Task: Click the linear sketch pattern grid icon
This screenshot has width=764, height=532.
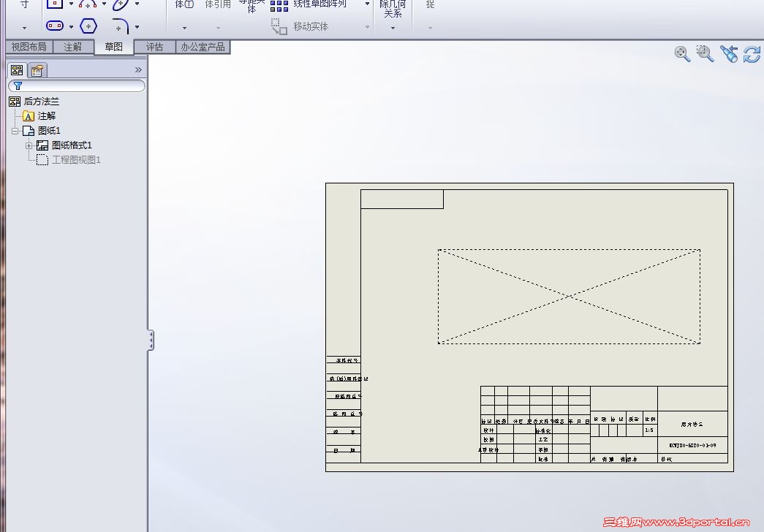Action: pyautogui.click(x=279, y=5)
